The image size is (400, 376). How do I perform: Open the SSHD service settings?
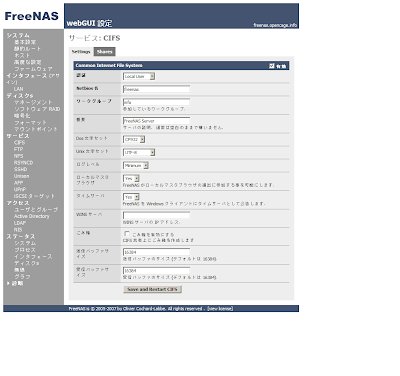point(20,169)
